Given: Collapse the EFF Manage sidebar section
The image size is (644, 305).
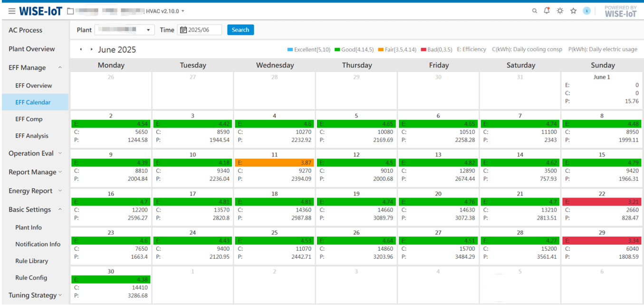Looking at the screenshot, I should (60, 68).
